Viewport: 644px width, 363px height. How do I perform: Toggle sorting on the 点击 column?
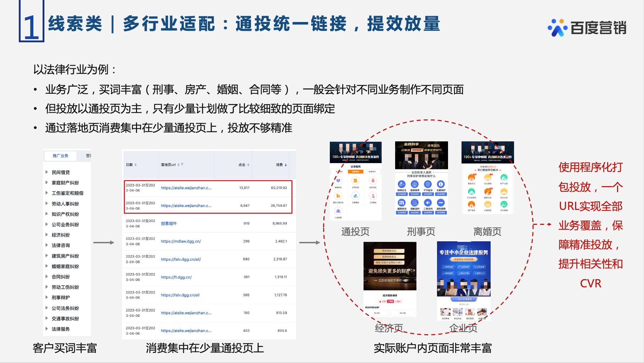pyautogui.click(x=248, y=165)
